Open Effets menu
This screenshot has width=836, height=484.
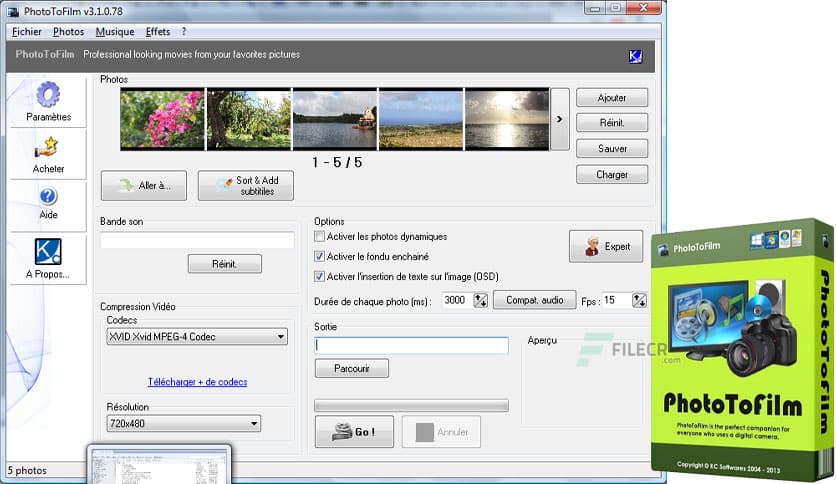click(x=158, y=31)
